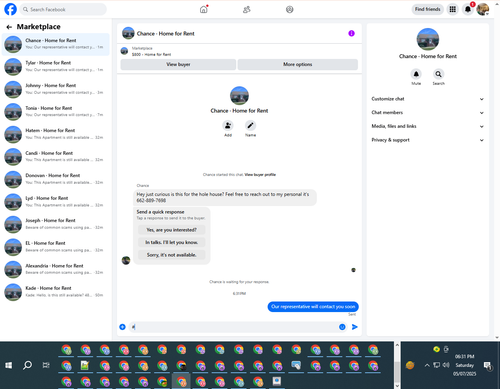Viewport: 500px width, 389px height.
Task: Send quick response 'In talks. I'll let you know.'
Action: tap(171, 242)
